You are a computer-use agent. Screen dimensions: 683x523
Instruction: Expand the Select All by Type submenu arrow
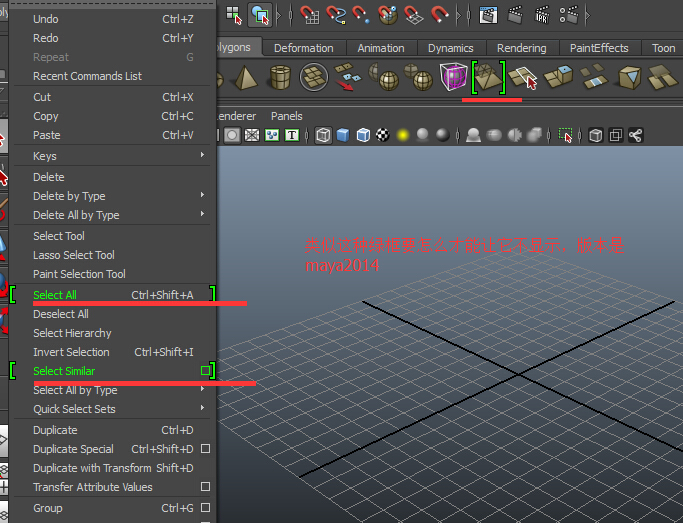(202, 388)
